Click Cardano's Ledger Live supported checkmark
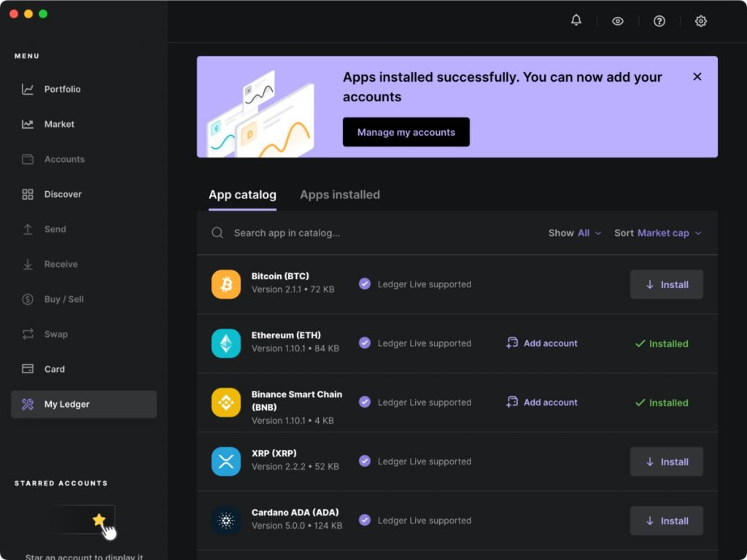 click(365, 521)
